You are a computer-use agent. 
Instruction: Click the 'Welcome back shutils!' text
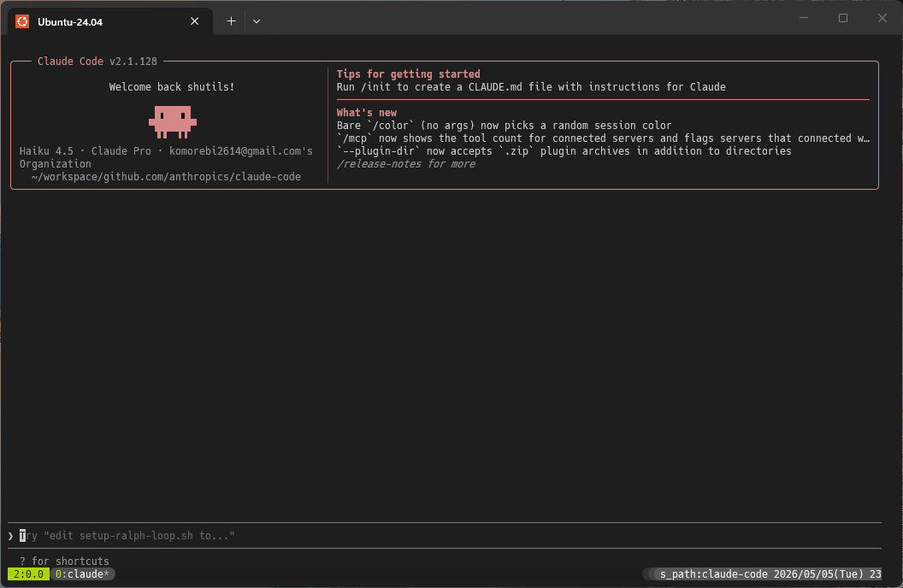click(172, 87)
